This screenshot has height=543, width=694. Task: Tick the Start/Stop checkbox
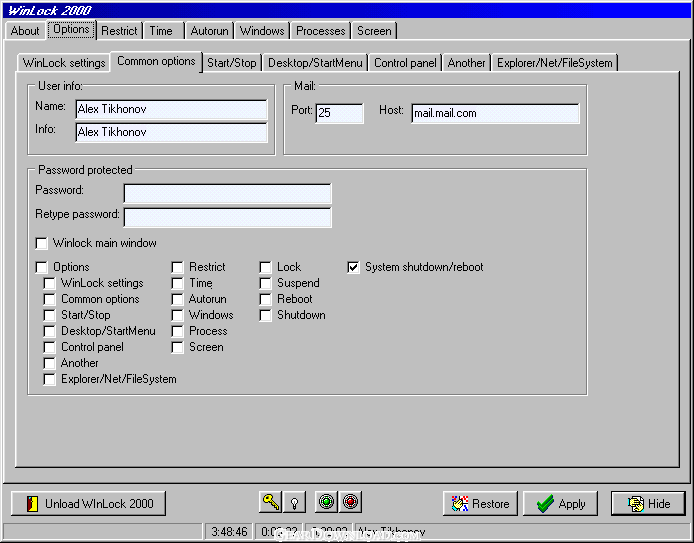50,315
